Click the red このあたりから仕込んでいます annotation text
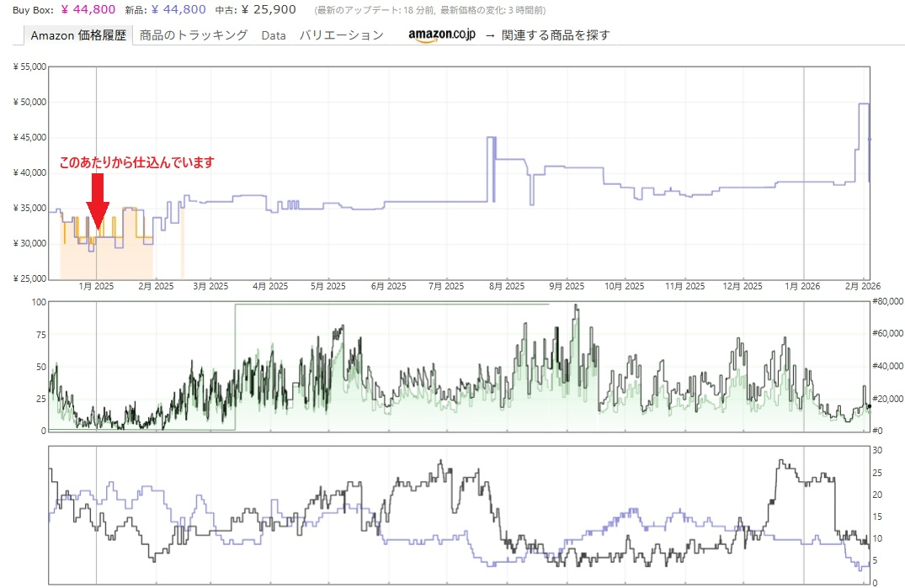905x588 pixels. click(x=136, y=162)
